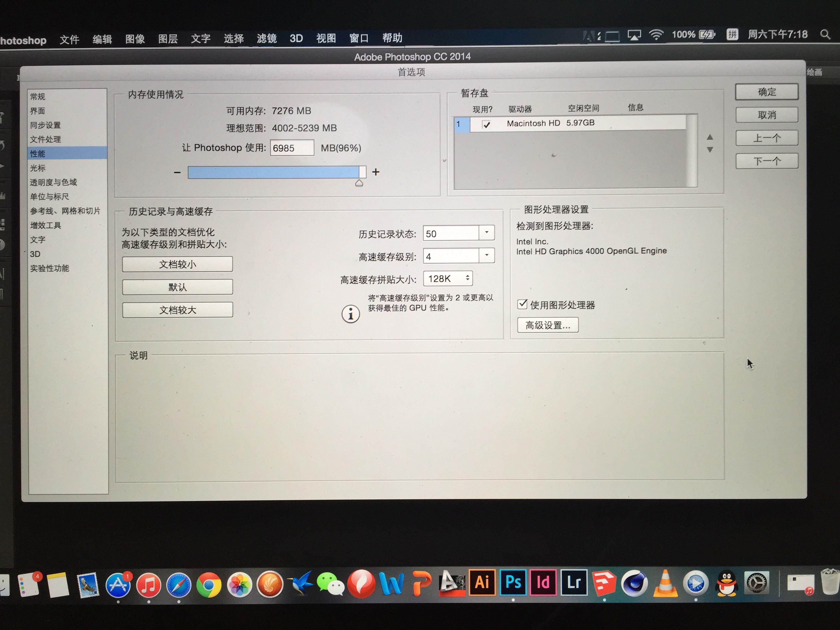Open System Preferences gear in dock
840x630 pixels.
[x=757, y=583]
